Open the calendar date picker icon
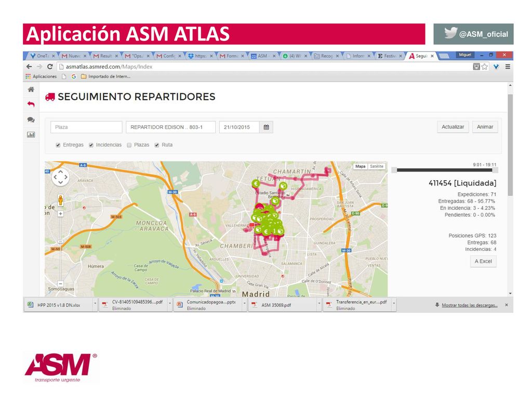532x399 pixels. 267,127
